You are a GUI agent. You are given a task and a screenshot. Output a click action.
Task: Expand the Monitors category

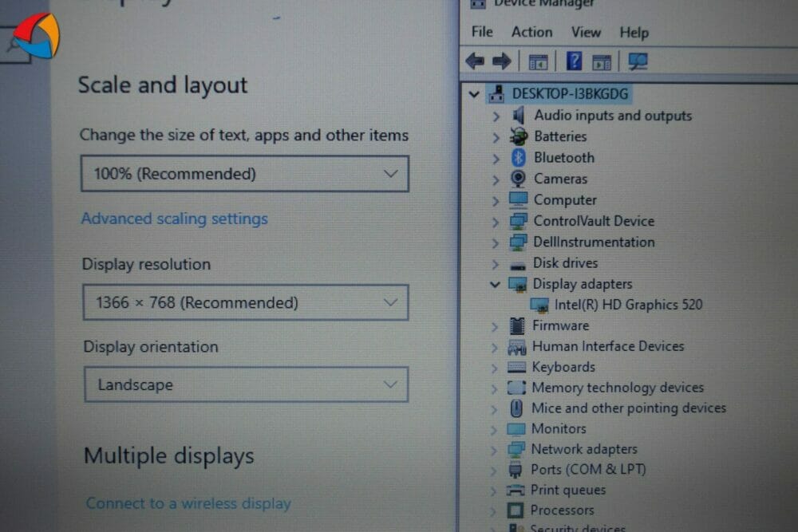494,429
